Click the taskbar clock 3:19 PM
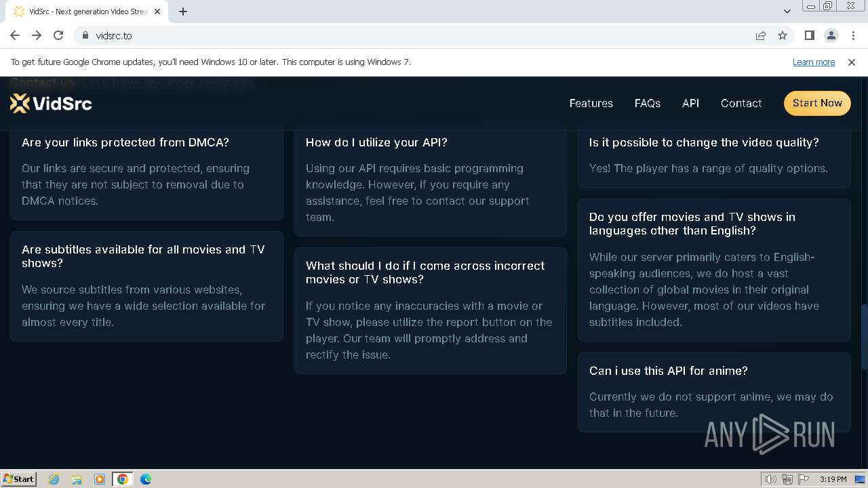Viewport: 868px width, 488px height. point(833,479)
